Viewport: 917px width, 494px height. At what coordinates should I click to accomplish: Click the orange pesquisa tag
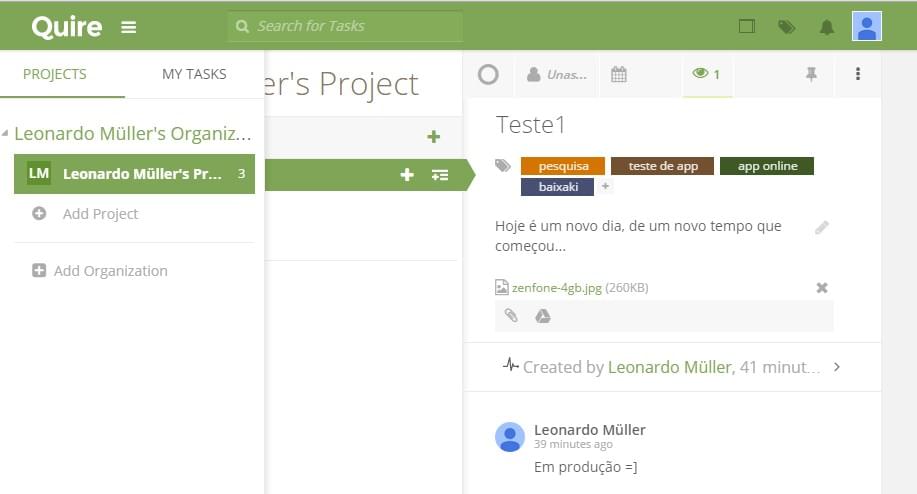pos(563,166)
